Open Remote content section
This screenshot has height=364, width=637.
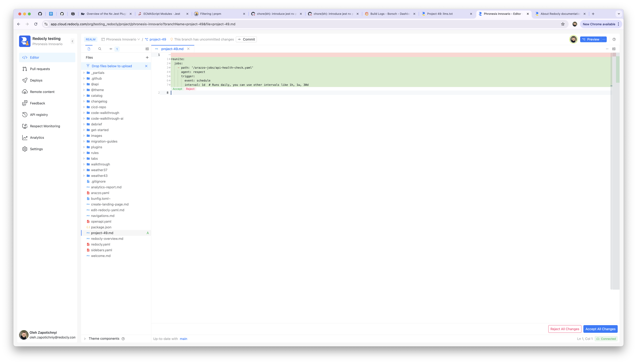47,92
